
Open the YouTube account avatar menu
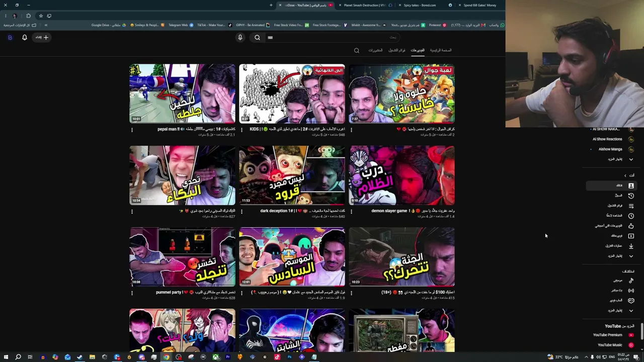[x=10, y=37]
